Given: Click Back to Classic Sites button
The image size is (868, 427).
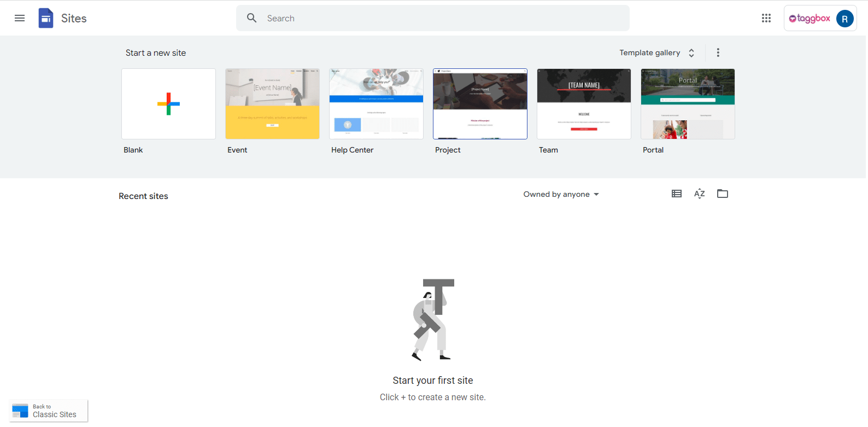Looking at the screenshot, I should 49,411.
